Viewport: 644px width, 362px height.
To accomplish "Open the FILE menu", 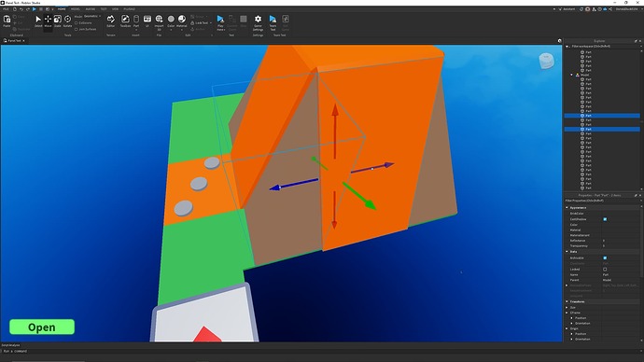I will (6, 9).
